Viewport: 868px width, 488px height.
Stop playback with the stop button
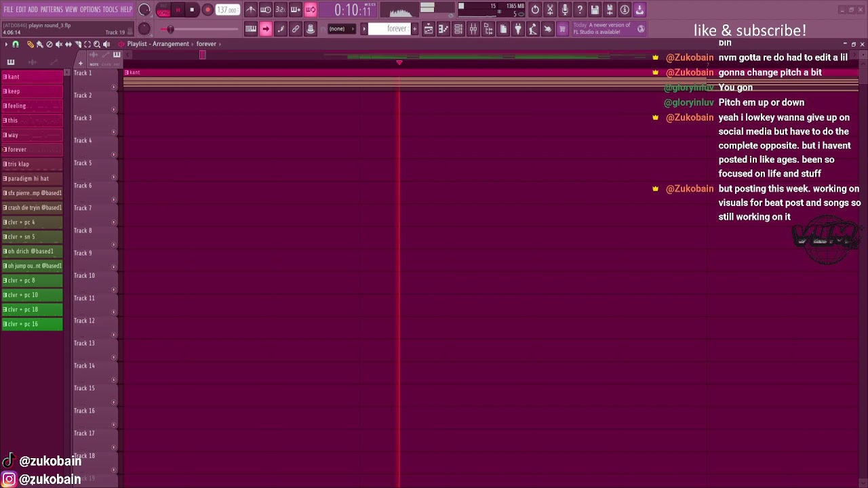point(192,10)
